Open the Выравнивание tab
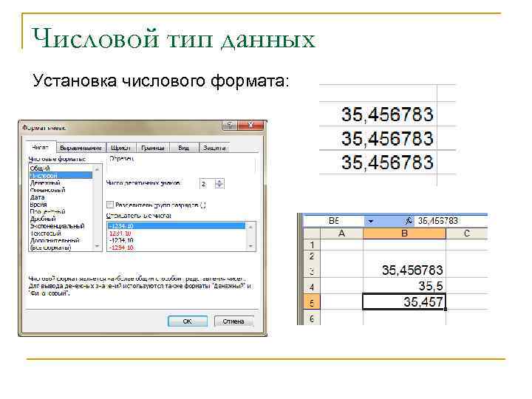The height and width of the screenshot is (399, 532). pyautogui.click(x=81, y=148)
